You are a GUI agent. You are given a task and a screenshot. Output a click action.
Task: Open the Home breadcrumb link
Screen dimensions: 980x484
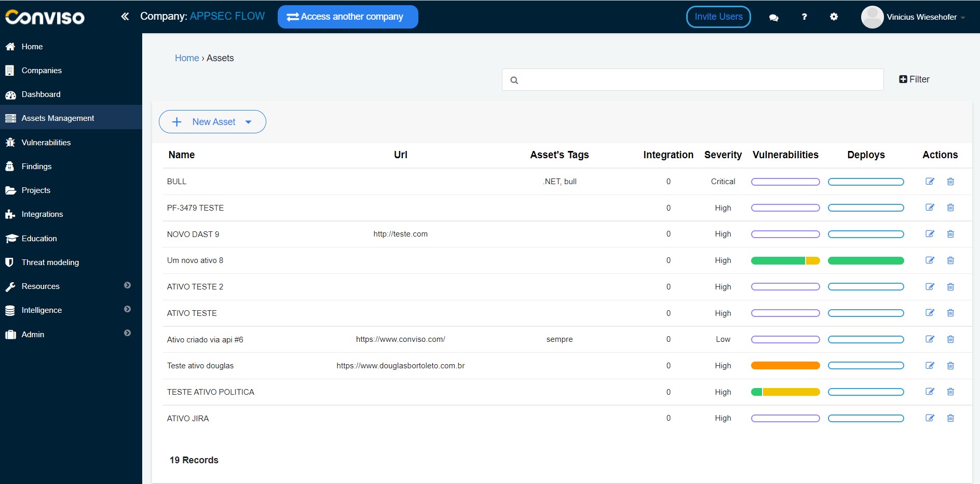(x=187, y=58)
